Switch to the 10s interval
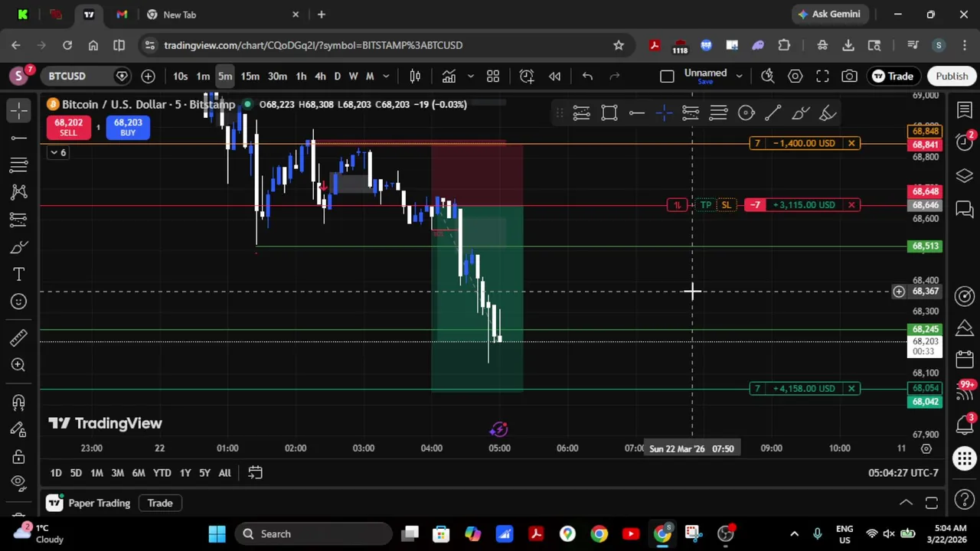 point(180,76)
